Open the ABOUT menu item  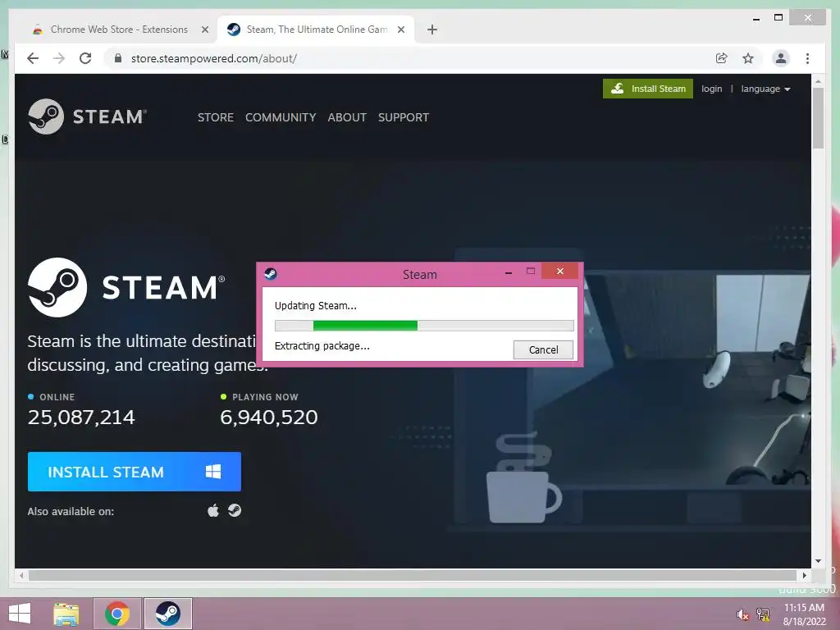(x=347, y=117)
